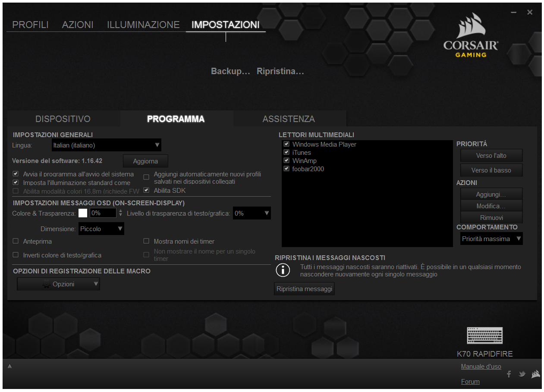The height and width of the screenshot is (392, 544).
Task: Switch to the PROFILI tab
Action: [x=30, y=25]
